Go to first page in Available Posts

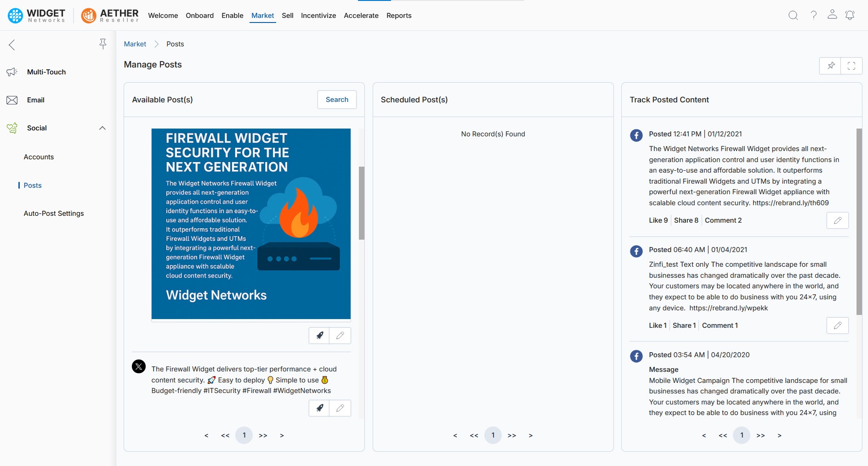206,435
